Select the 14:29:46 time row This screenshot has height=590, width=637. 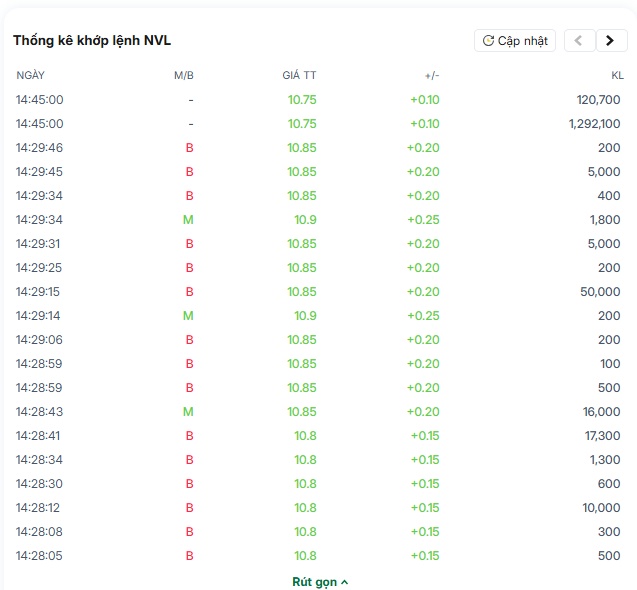point(318,148)
